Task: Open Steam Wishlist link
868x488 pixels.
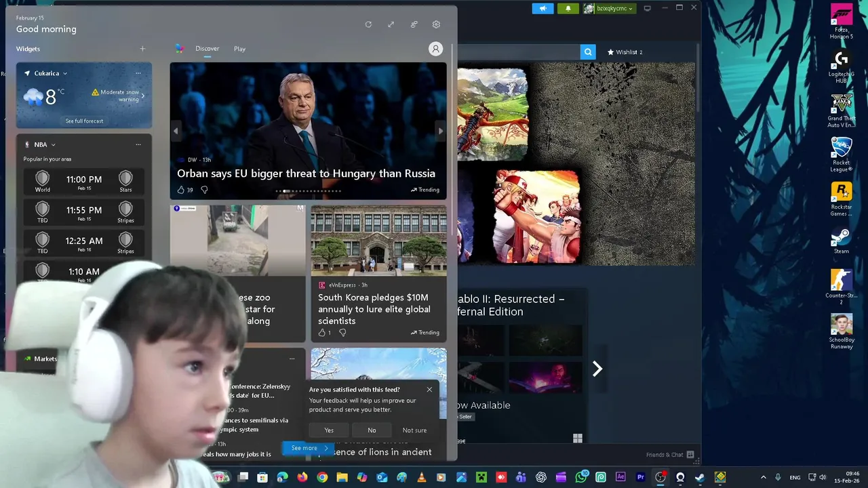Action: (625, 52)
